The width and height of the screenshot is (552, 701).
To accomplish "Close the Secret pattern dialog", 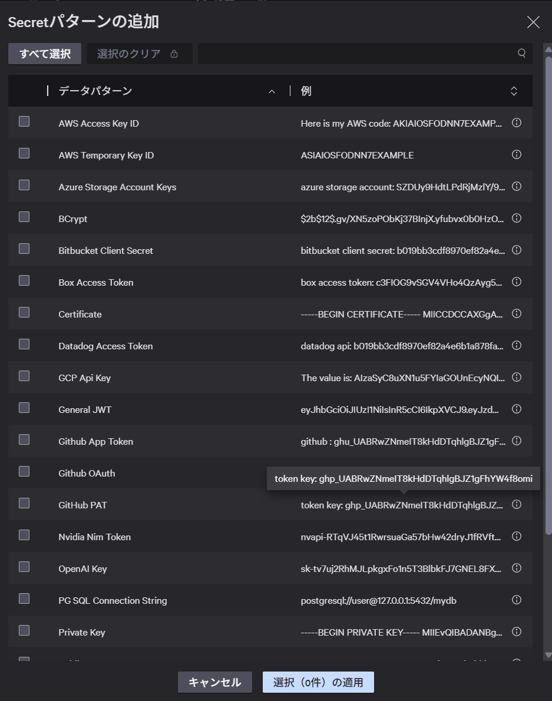I will pos(533,22).
